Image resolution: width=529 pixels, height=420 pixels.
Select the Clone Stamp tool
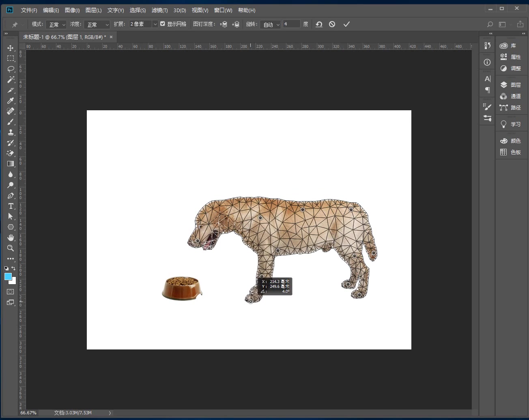coord(11,132)
